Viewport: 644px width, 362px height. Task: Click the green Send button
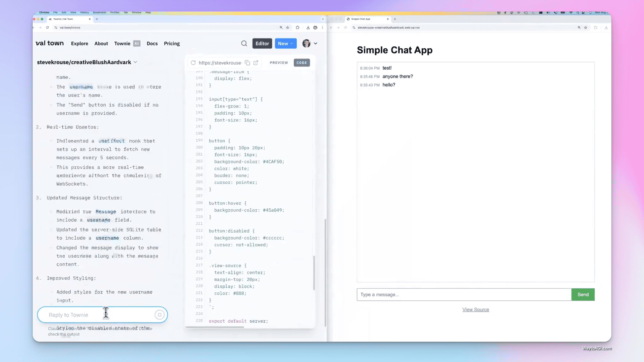pyautogui.click(x=583, y=295)
